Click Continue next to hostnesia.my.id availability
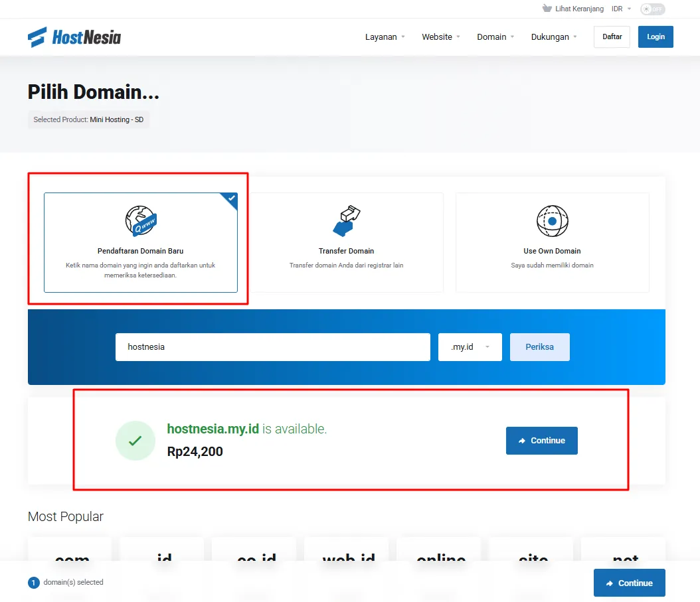The height and width of the screenshot is (602, 700). click(x=541, y=441)
